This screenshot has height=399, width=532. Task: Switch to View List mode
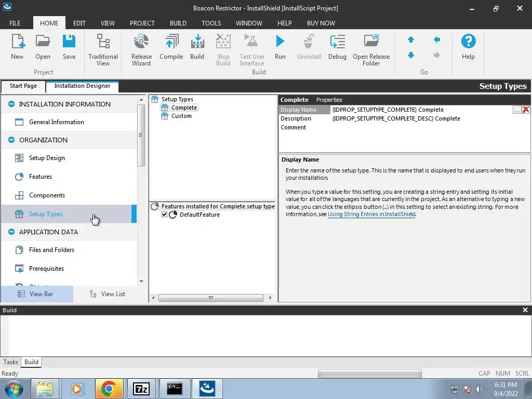[x=108, y=294]
